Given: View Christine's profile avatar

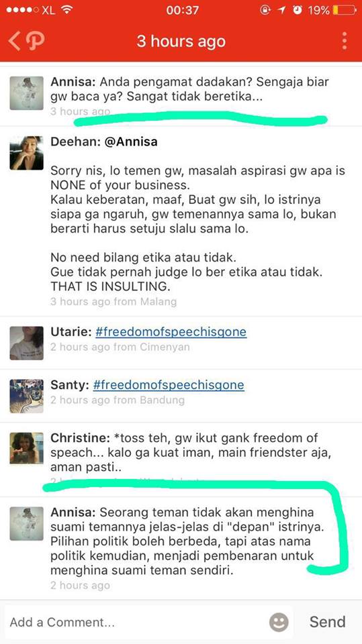Looking at the screenshot, I should pos(26,449).
